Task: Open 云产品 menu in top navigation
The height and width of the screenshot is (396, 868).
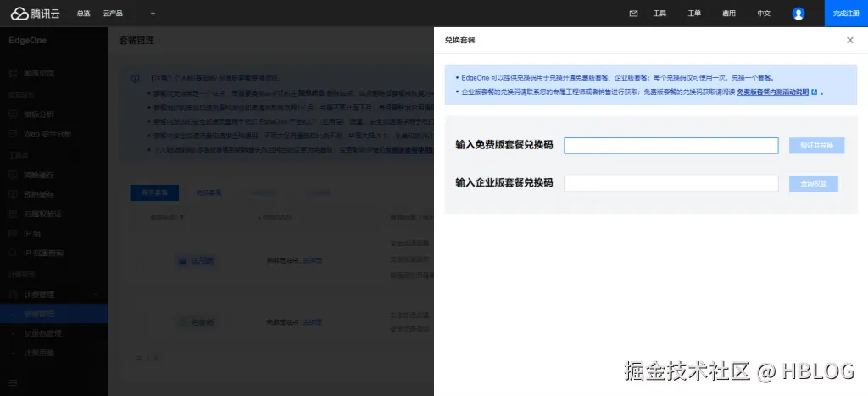Action: [x=113, y=14]
